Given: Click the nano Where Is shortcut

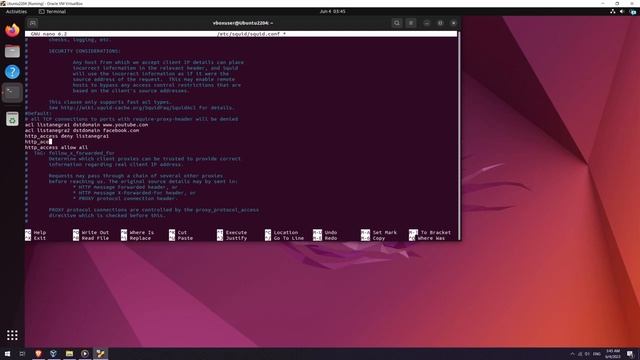Looking at the screenshot, I should tap(138, 232).
